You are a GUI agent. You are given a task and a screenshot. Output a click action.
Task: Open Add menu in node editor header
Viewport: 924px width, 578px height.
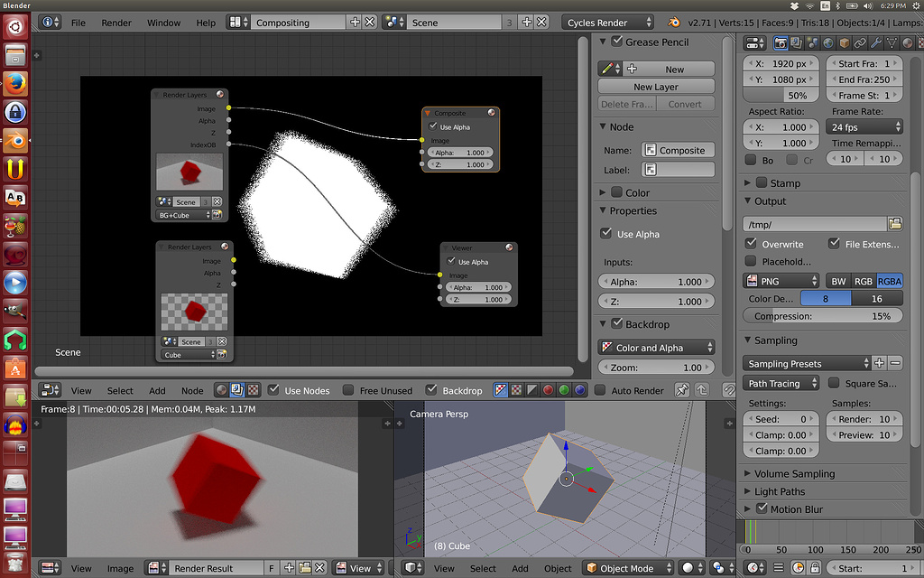[x=157, y=390]
